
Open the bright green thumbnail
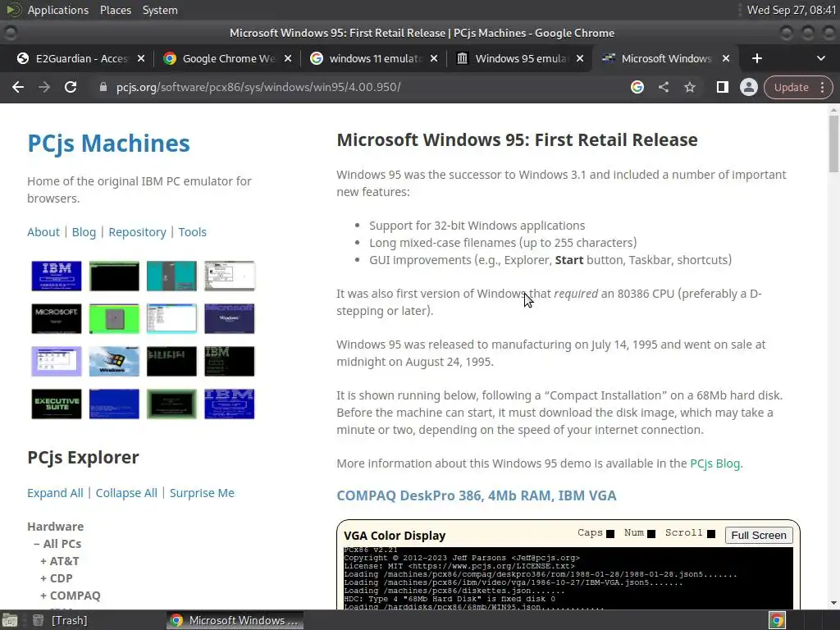point(114,318)
